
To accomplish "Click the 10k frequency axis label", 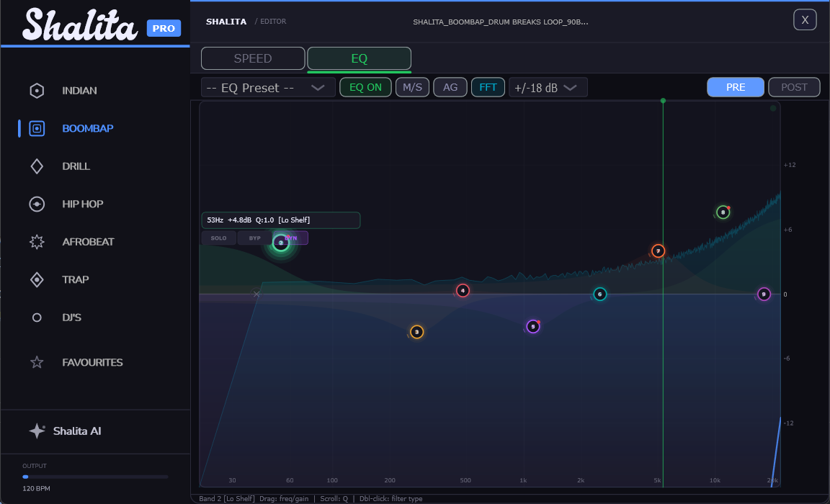I will click(x=715, y=480).
